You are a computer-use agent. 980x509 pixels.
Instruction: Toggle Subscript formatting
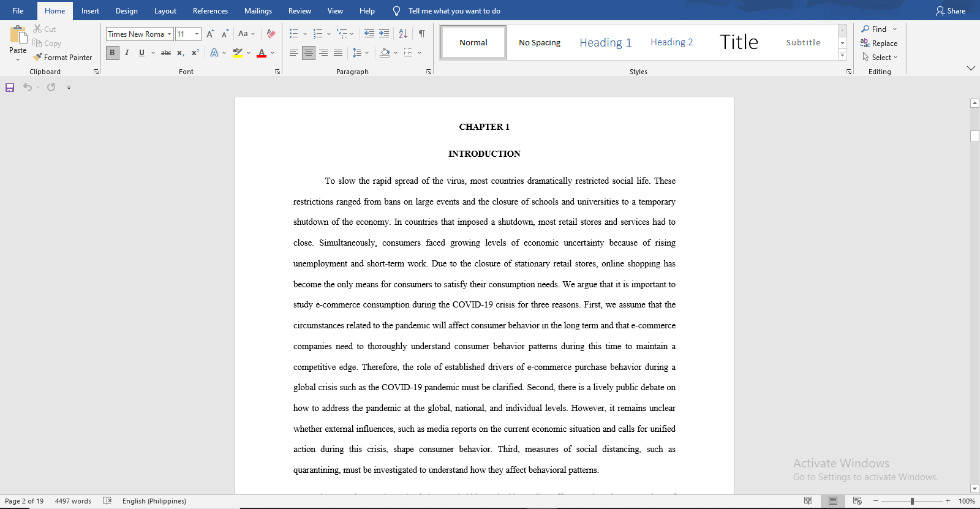point(181,53)
